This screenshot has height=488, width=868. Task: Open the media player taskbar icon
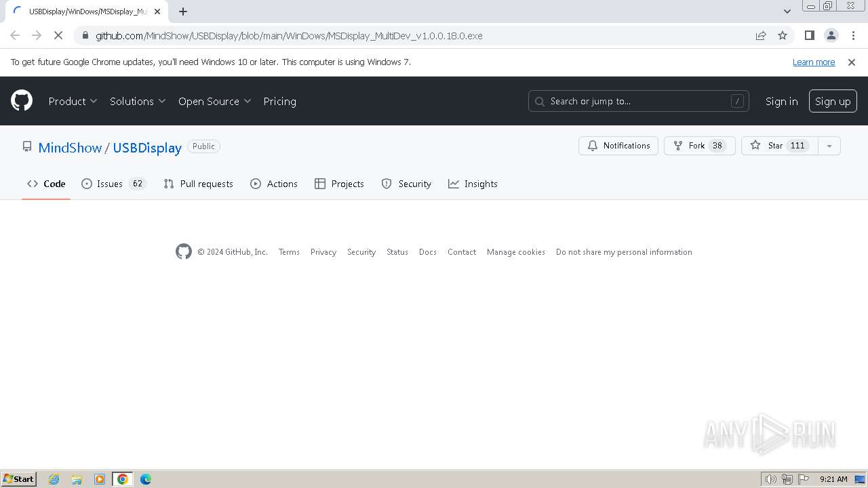(x=100, y=479)
